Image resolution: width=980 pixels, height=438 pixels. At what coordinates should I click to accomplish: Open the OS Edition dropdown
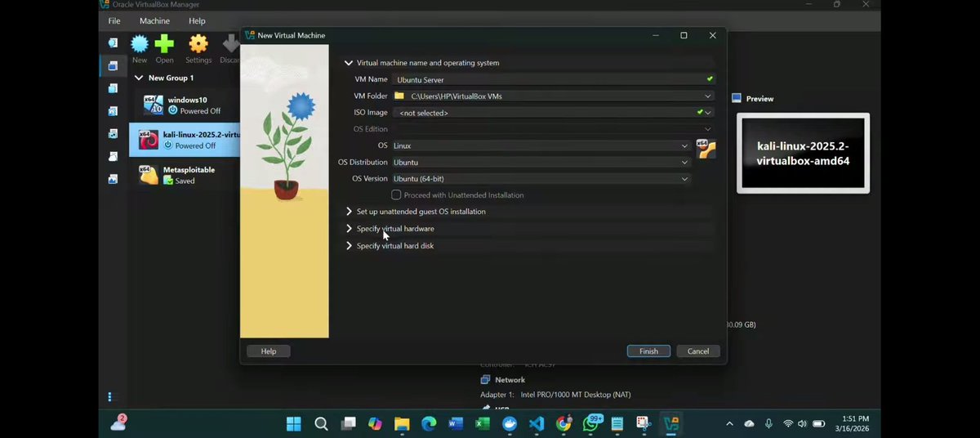[x=708, y=129]
